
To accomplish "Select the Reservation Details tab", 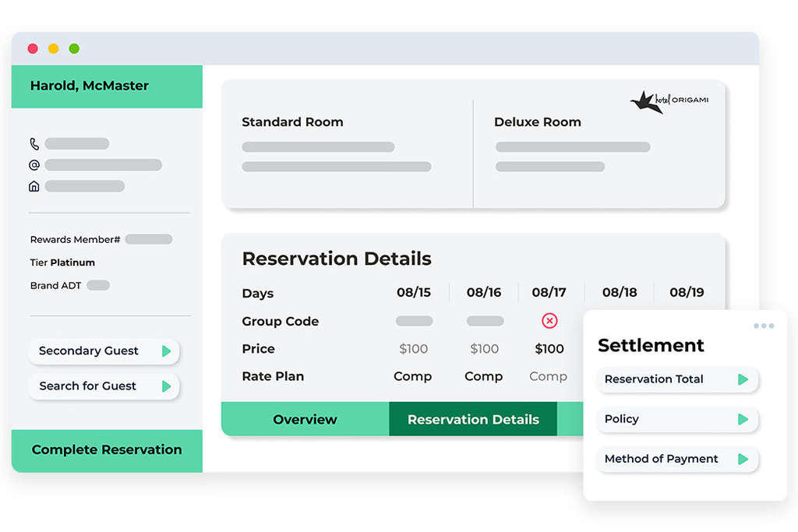I will (473, 419).
